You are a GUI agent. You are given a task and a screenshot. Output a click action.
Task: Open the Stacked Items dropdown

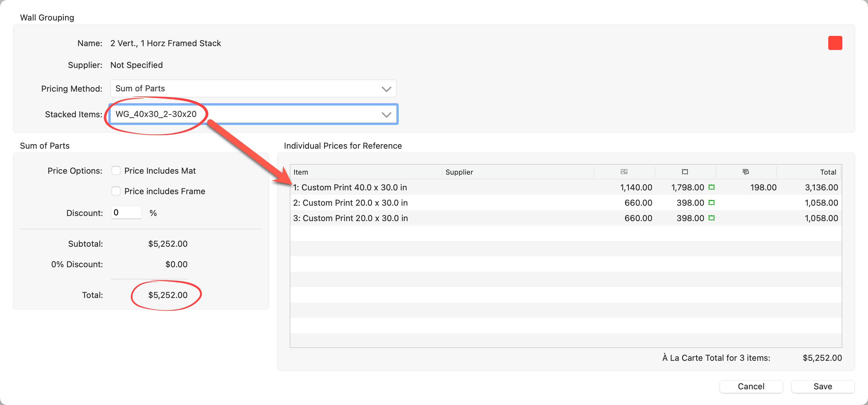[x=253, y=114]
